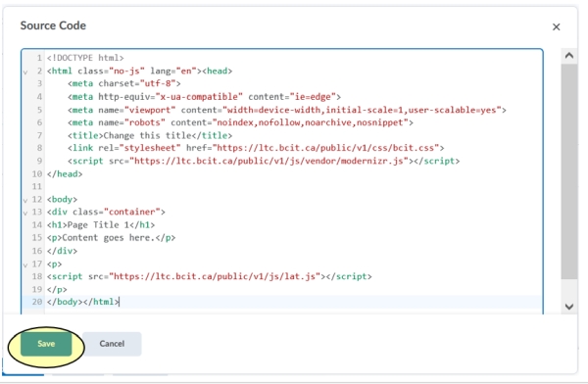The width and height of the screenshot is (588, 384).
Task: Click the scrollbar up arrow
Action: 568,56
